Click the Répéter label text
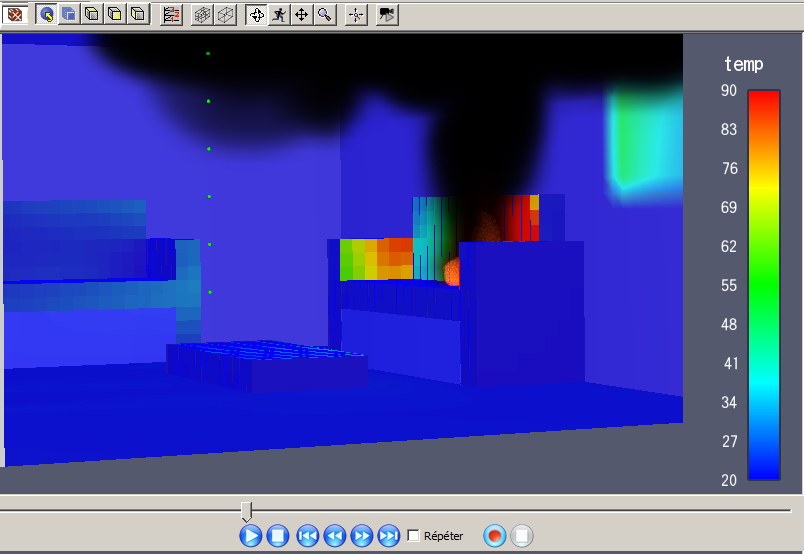Image resolution: width=804 pixels, height=554 pixels. click(444, 536)
